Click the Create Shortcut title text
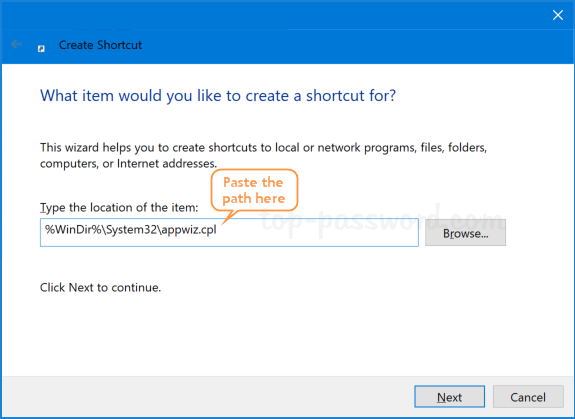The image size is (575, 419). 100,45
